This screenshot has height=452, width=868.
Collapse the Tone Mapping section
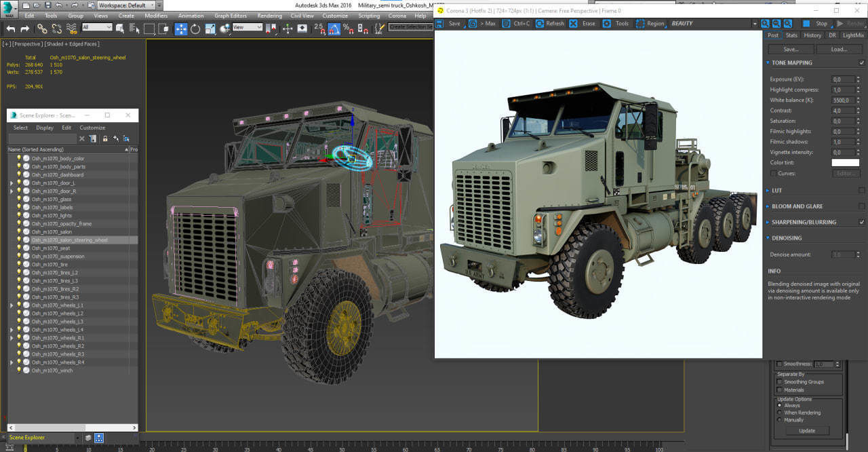768,62
